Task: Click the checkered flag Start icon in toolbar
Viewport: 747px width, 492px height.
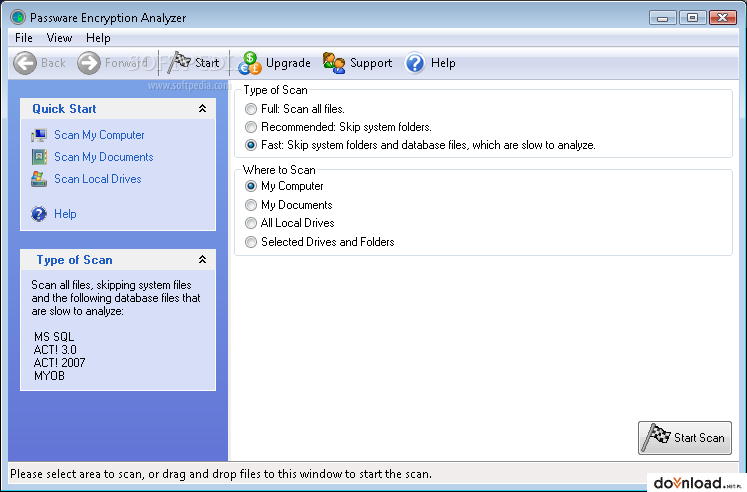Action: tap(179, 62)
